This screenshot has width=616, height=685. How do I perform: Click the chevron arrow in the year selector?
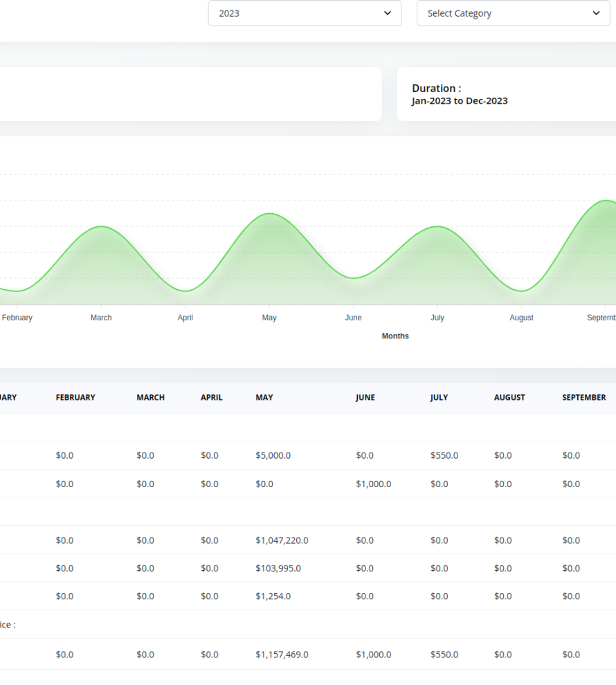pos(387,13)
